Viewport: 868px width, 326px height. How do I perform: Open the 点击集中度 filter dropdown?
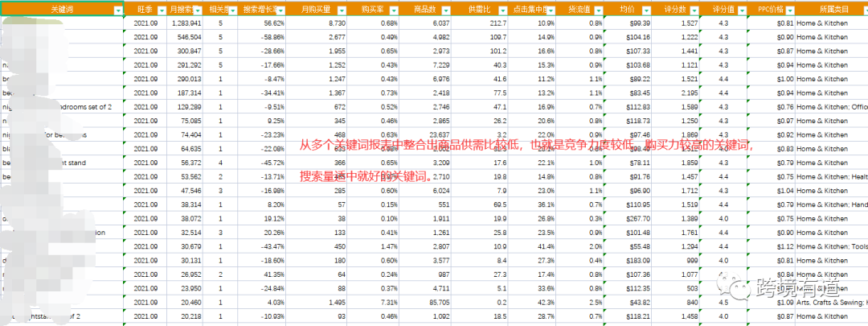coord(551,10)
